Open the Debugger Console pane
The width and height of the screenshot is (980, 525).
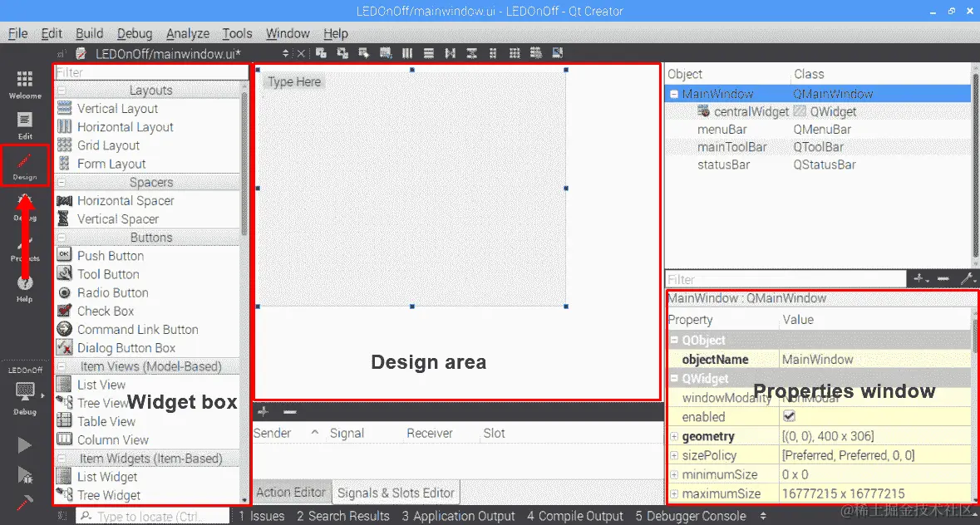691,516
